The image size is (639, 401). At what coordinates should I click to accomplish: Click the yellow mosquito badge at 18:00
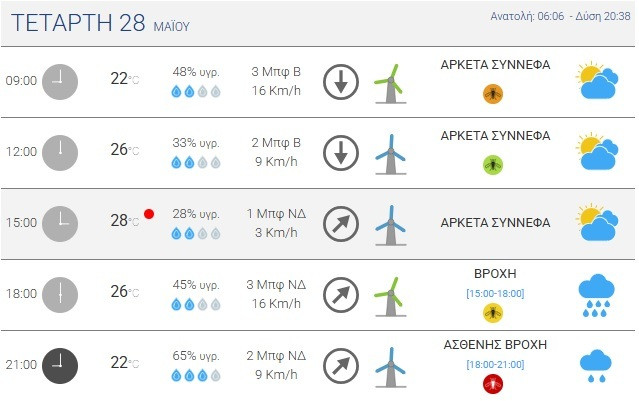coord(493,313)
